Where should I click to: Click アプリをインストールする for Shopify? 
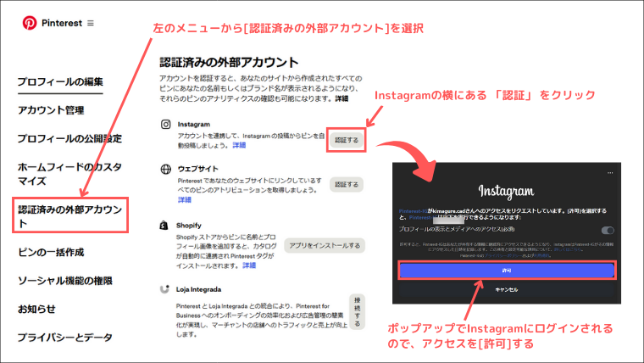point(325,245)
